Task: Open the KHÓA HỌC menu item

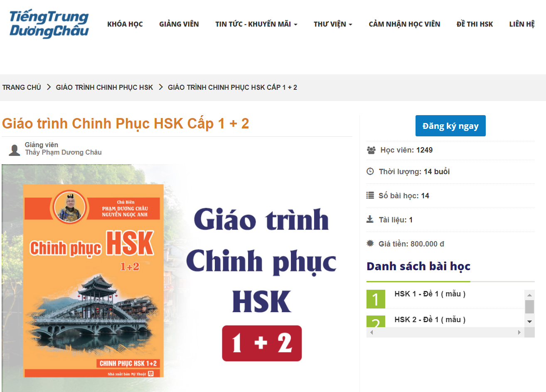Action: [x=125, y=24]
